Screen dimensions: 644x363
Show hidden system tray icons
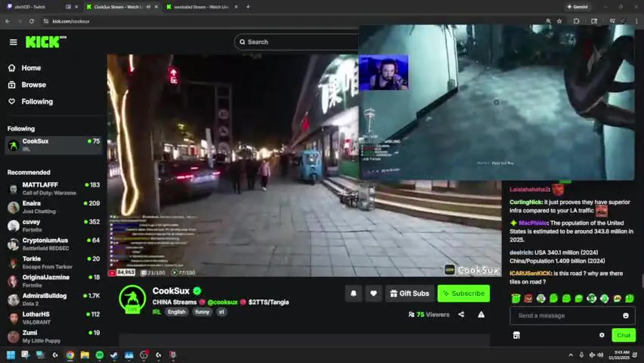click(x=570, y=355)
